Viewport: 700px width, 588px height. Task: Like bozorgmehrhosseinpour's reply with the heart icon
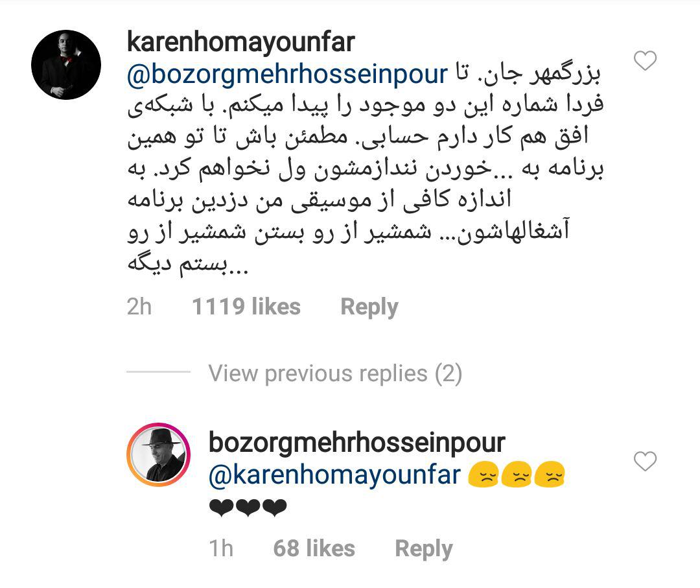pos(645,461)
